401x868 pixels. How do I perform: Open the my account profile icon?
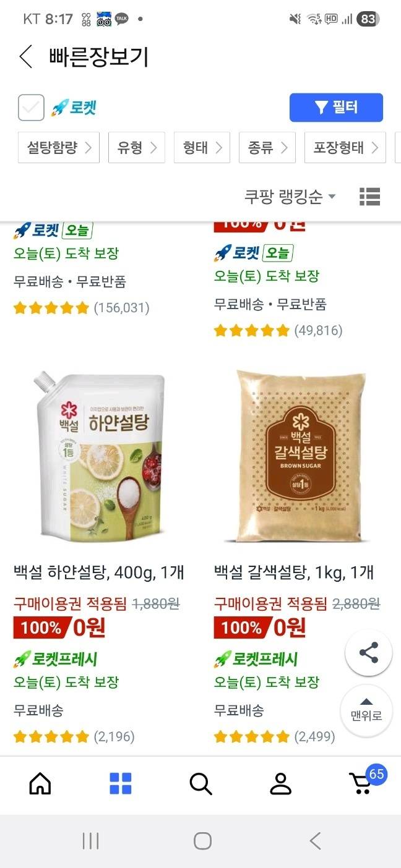pos(280,784)
